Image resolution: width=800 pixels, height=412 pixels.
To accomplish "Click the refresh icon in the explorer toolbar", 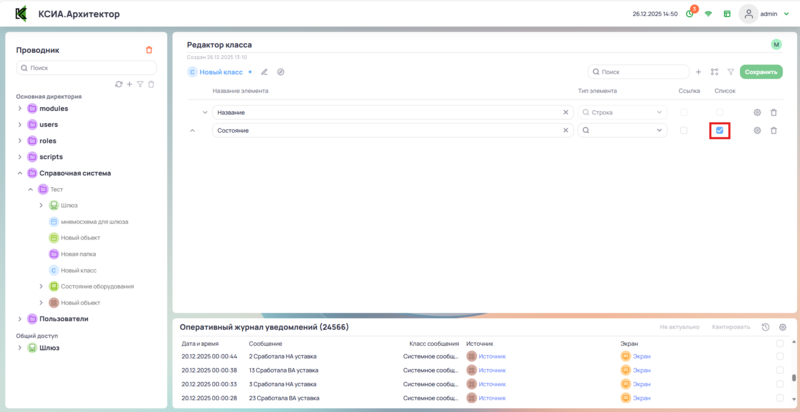I will 119,84.
